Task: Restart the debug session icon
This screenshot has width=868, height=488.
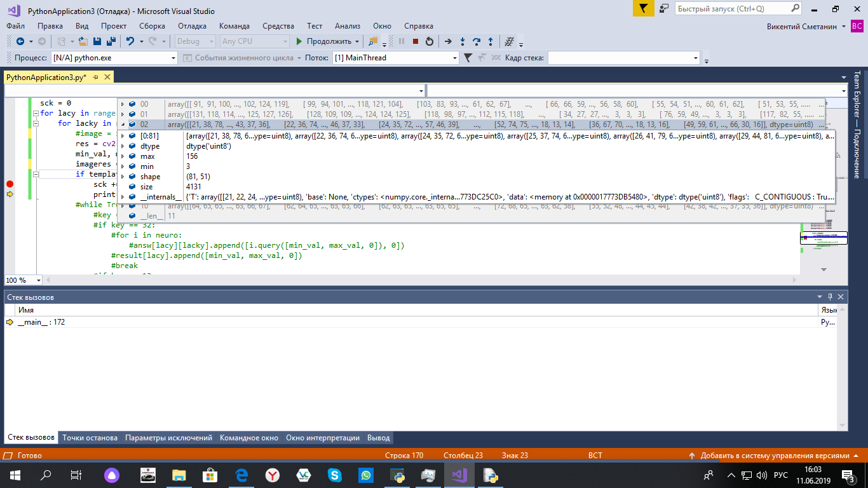Action: (x=429, y=41)
